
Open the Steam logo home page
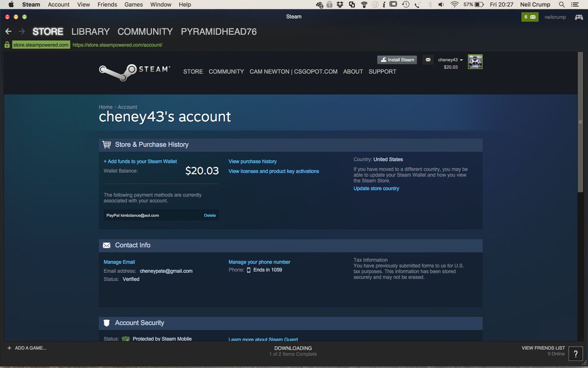click(x=134, y=72)
